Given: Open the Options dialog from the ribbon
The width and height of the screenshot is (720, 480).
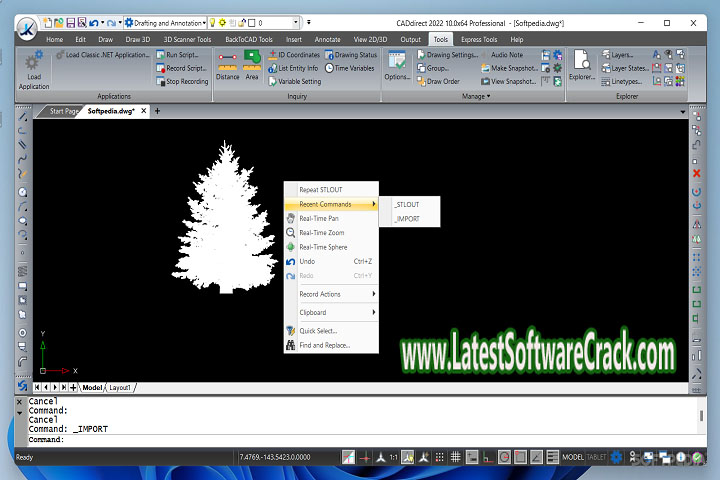Looking at the screenshot, I should pyautogui.click(x=397, y=65).
